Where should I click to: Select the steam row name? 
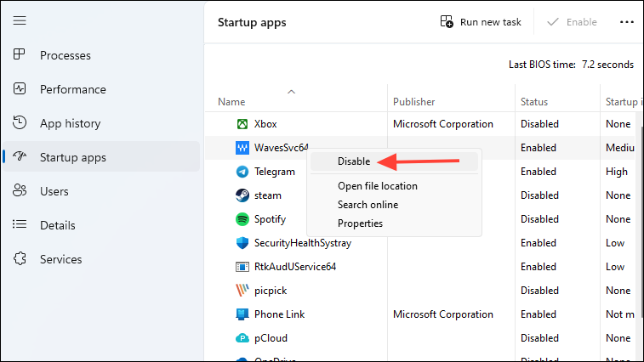267,195
